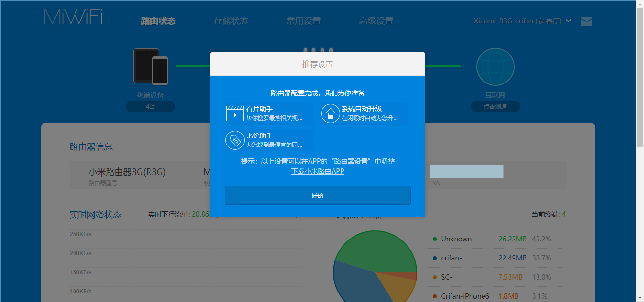Switch to 路由状态 tab

tap(159, 21)
